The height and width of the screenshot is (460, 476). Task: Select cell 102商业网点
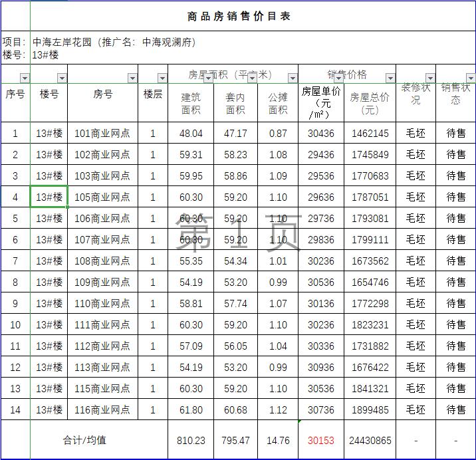(x=102, y=154)
